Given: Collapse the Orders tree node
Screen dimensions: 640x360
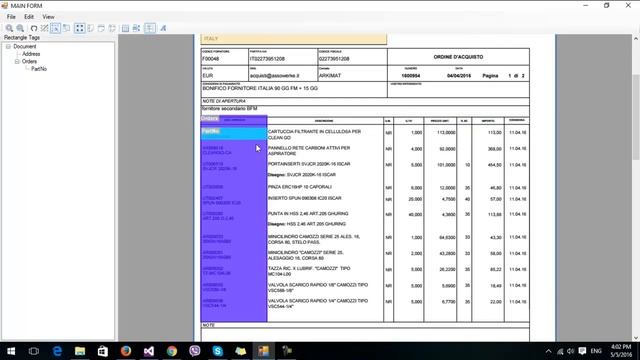Looking at the screenshot, I should (17, 62).
